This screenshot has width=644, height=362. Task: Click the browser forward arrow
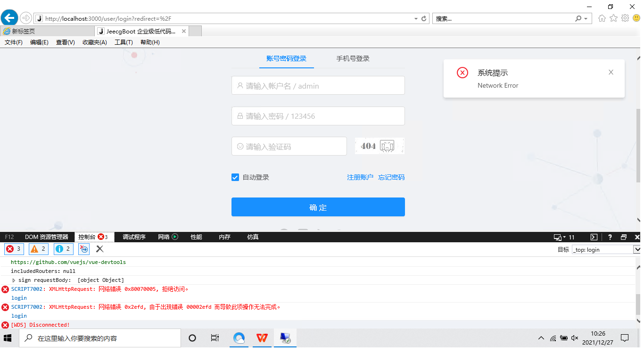coord(25,18)
